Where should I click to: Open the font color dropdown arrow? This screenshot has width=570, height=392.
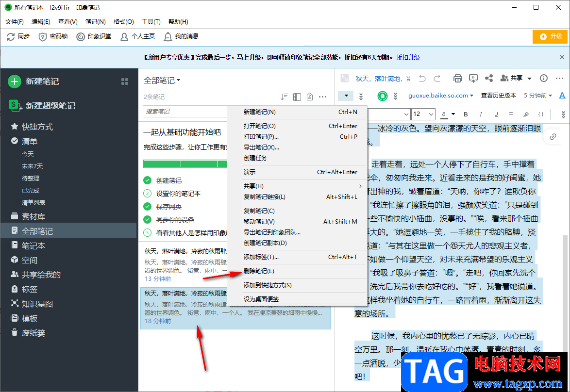453,114
